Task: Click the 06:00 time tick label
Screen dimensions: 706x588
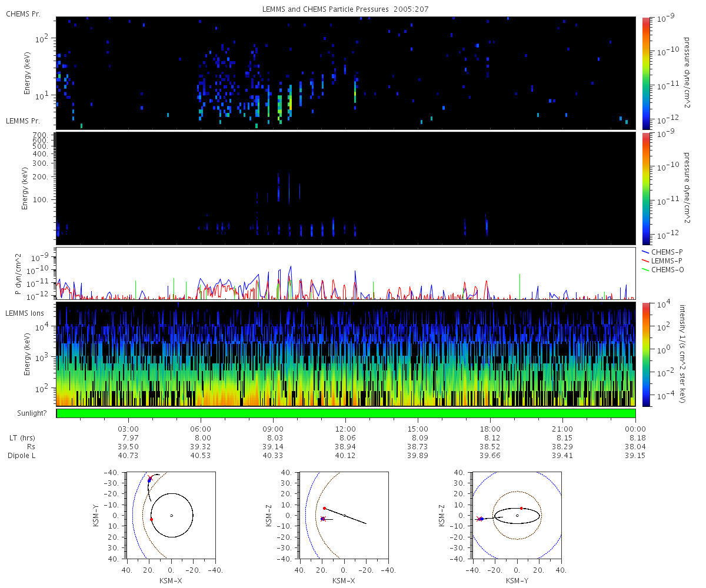Action: pyautogui.click(x=201, y=429)
